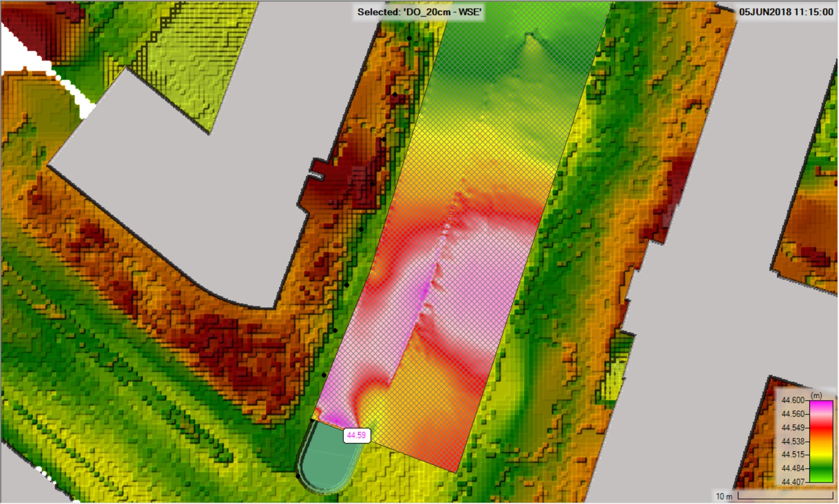Select the black point at pond's bottom-left edge
This screenshot has width=839, height=504.
pos(298,476)
